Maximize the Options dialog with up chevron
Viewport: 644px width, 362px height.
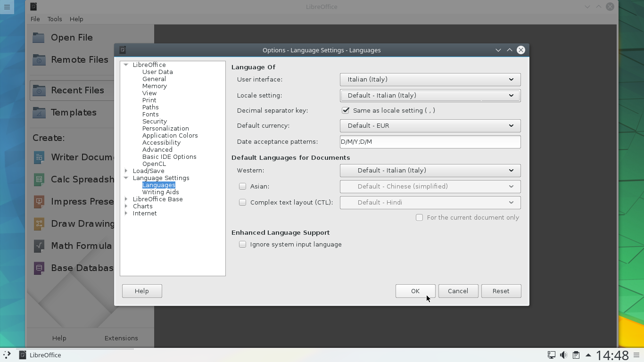(x=510, y=50)
